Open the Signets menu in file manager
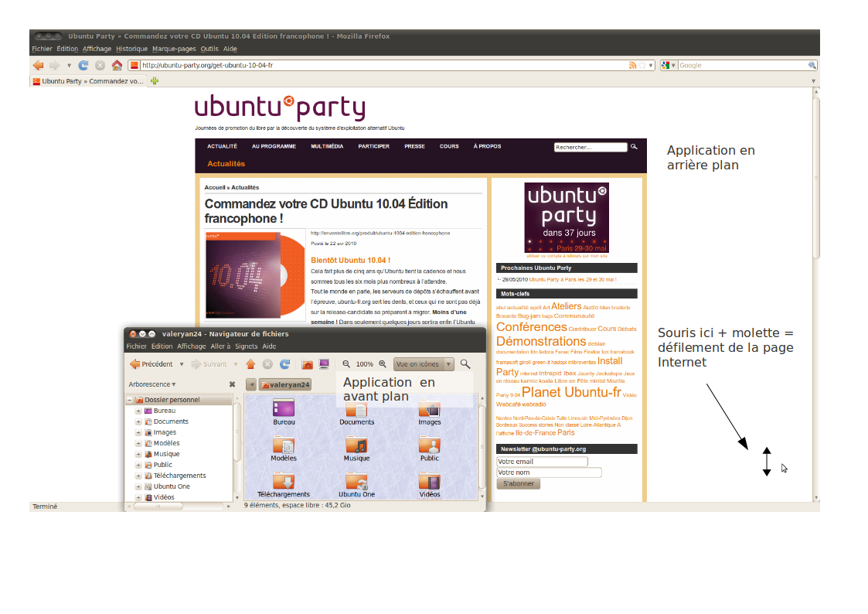This screenshot has height=614, width=868. [x=246, y=346]
